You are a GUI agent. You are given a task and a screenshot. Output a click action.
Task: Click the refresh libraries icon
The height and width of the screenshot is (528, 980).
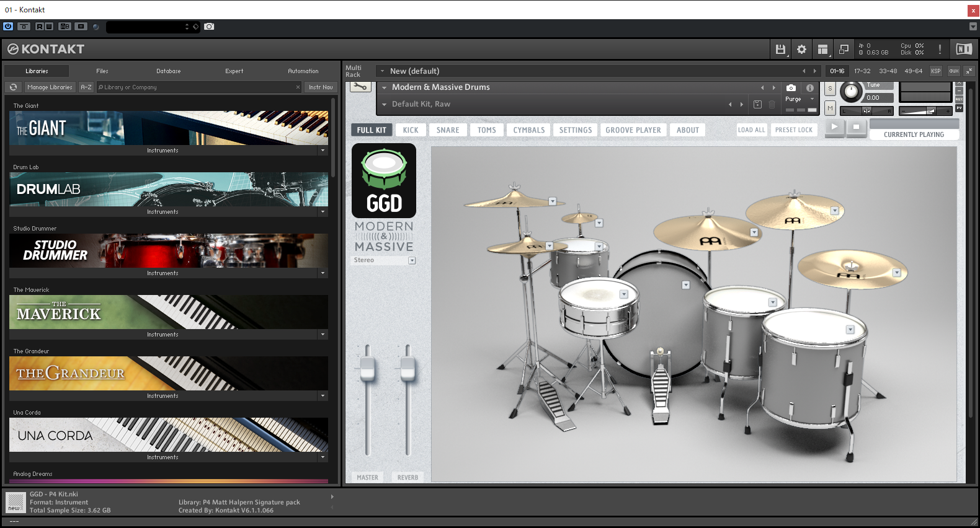tap(13, 87)
